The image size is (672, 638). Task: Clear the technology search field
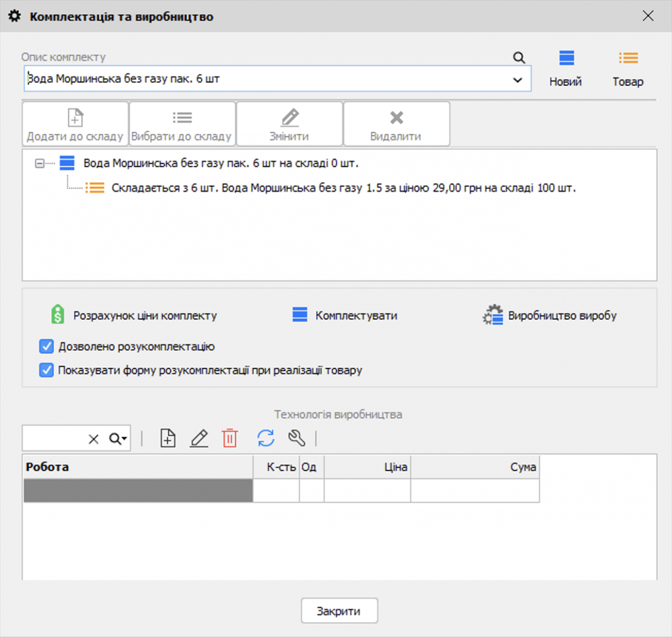(x=94, y=439)
